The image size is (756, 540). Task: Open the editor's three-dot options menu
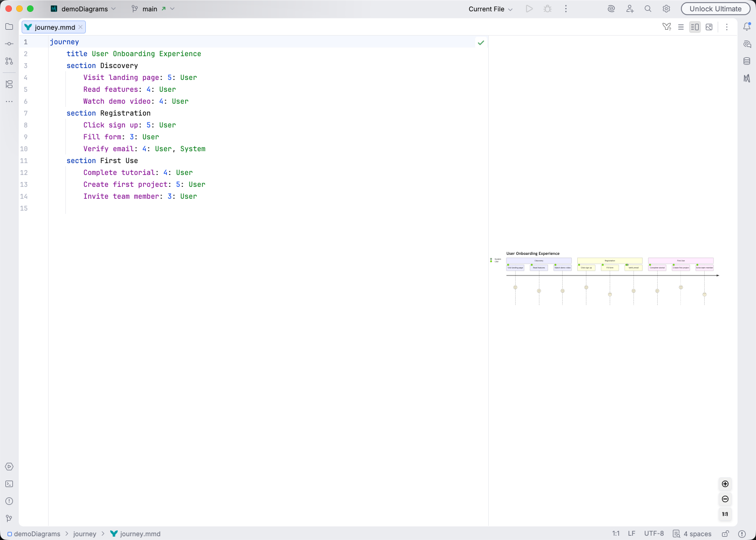[x=727, y=26]
